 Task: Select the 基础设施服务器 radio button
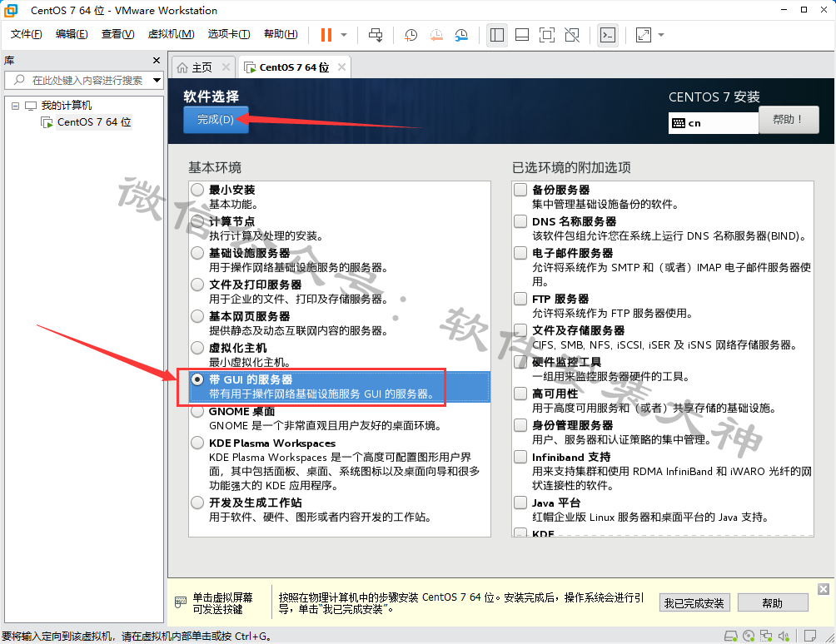(x=197, y=253)
